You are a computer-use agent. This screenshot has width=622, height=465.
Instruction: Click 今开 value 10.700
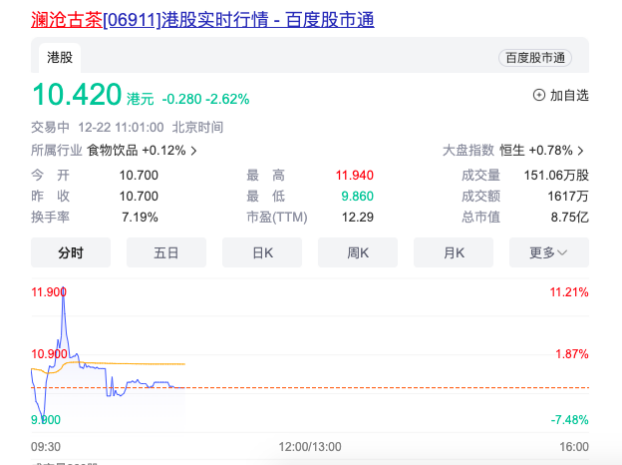(139, 175)
